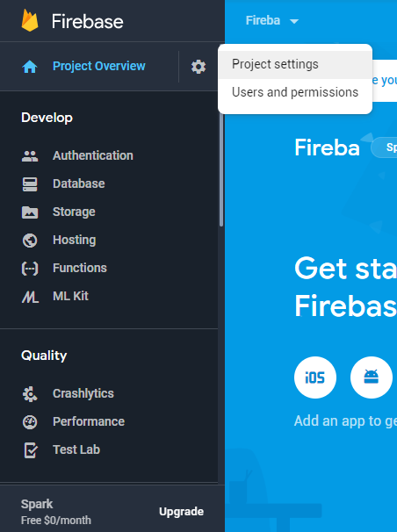The height and width of the screenshot is (532, 397).
Task: Open Database via its server icon
Action: [30, 184]
